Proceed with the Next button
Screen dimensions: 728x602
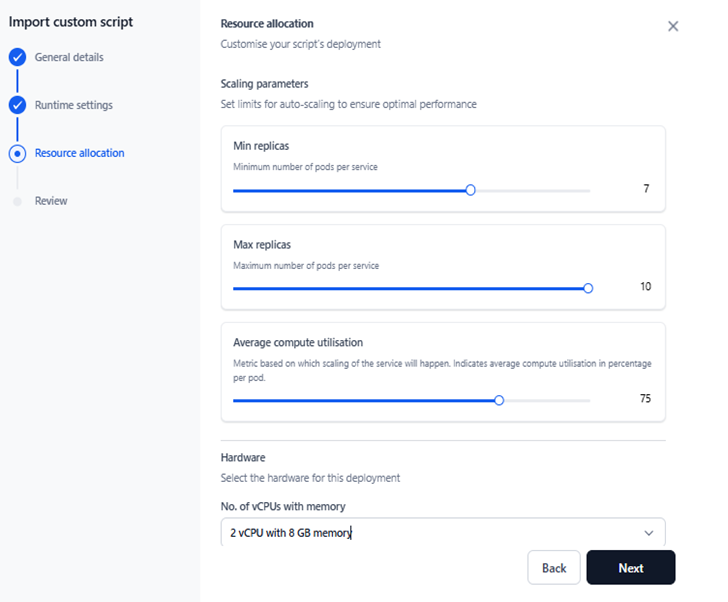[630, 568]
